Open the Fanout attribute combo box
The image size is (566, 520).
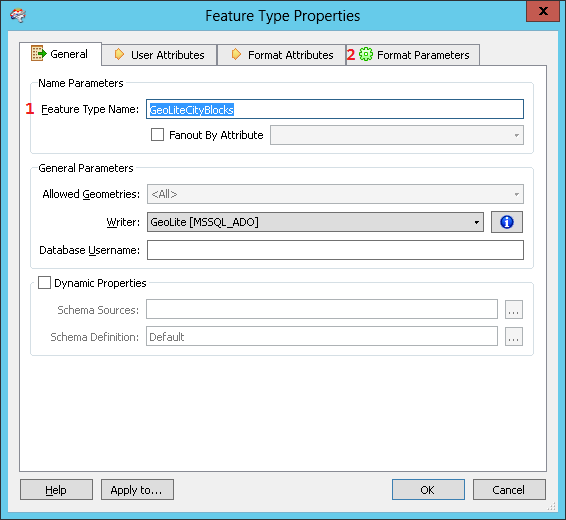(397, 135)
